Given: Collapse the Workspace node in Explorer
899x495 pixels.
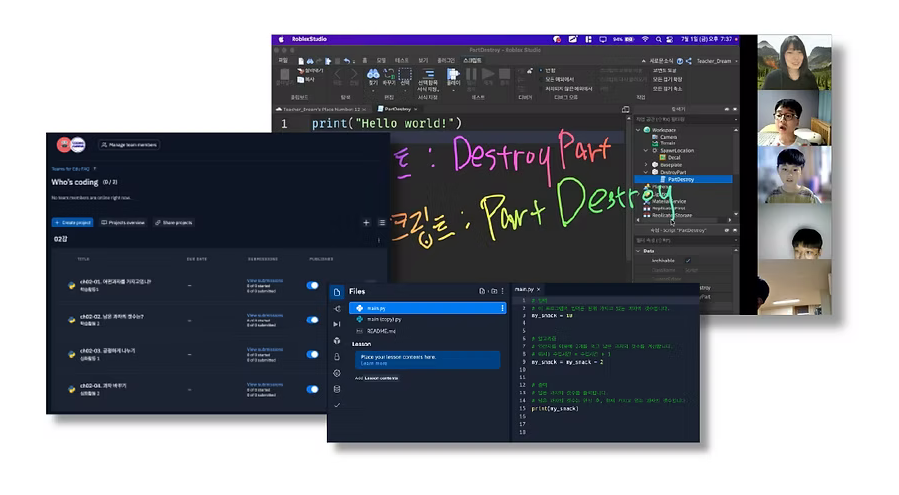Looking at the screenshot, I should [x=638, y=130].
